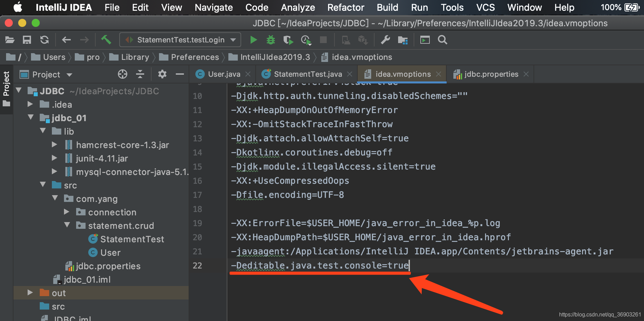The height and width of the screenshot is (321, 644).
Task: Select the com.yang package
Action: coord(97,199)
